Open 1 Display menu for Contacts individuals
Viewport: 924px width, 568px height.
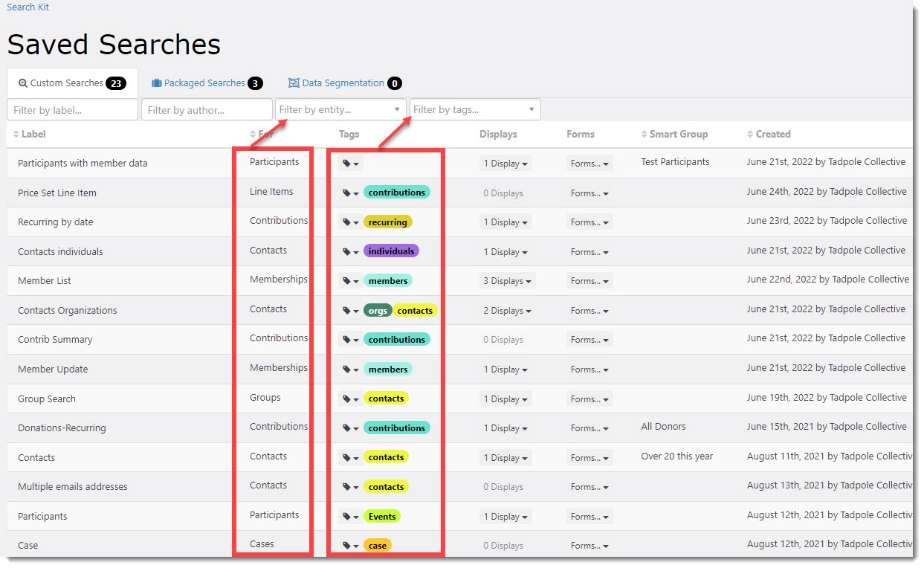(x=505, y=252)
